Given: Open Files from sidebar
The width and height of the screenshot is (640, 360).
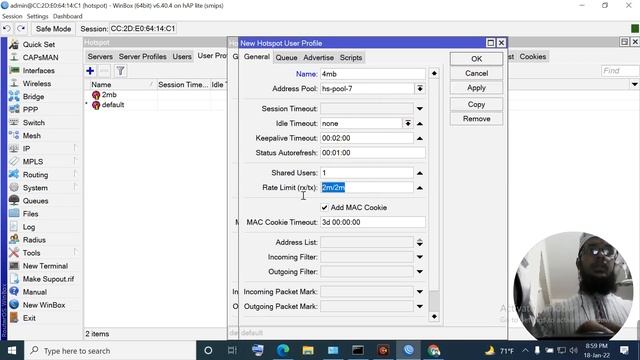Looking at the screenshot, I should 30,214.
